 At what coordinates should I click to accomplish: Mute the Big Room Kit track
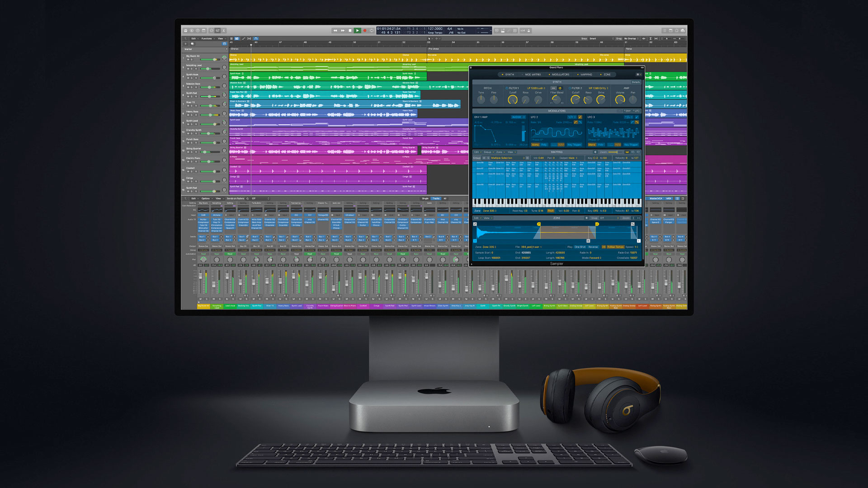coord(188,59)
